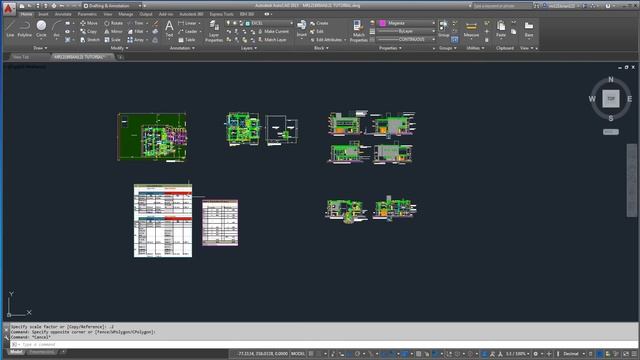Image resolution: width=640 pixels, height=360 pixels.
Task: Open the Parametric ribbon tab
Action: coord(87,14)
